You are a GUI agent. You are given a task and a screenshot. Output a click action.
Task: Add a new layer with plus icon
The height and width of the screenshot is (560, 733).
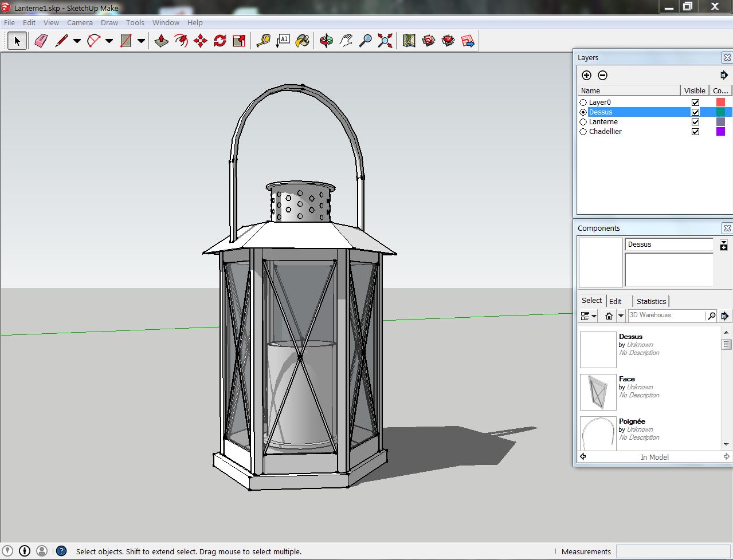pyautogui.click(x=586, y=75)
